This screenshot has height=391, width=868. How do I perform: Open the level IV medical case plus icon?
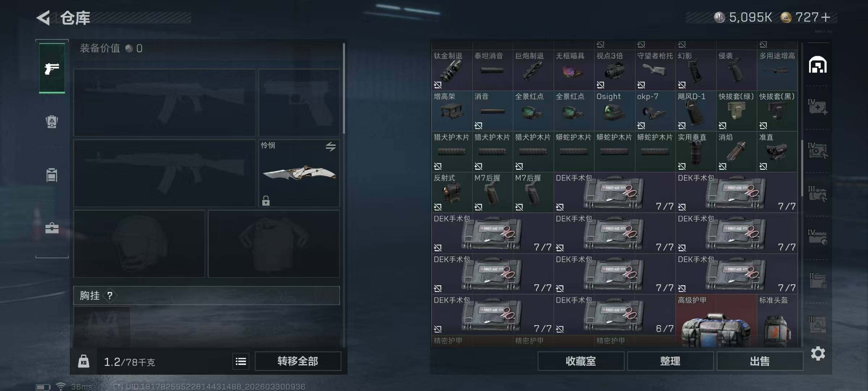pos(818,107)
